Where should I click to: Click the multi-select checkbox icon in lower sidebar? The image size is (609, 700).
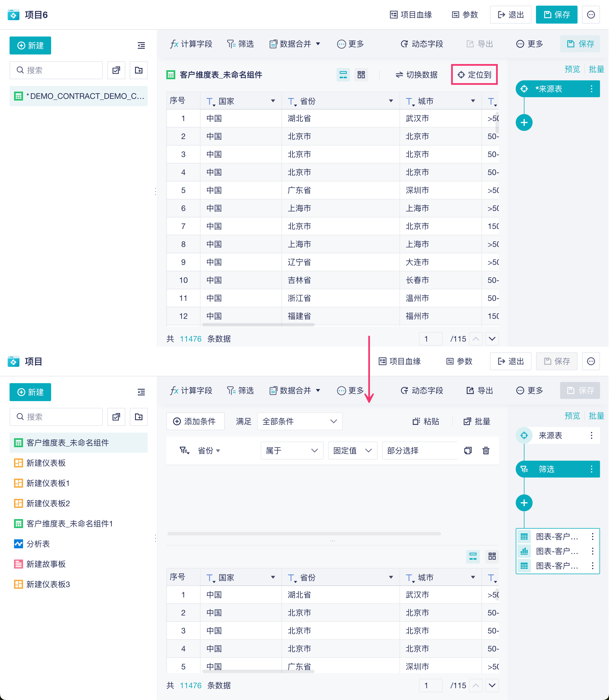[116, 417]
